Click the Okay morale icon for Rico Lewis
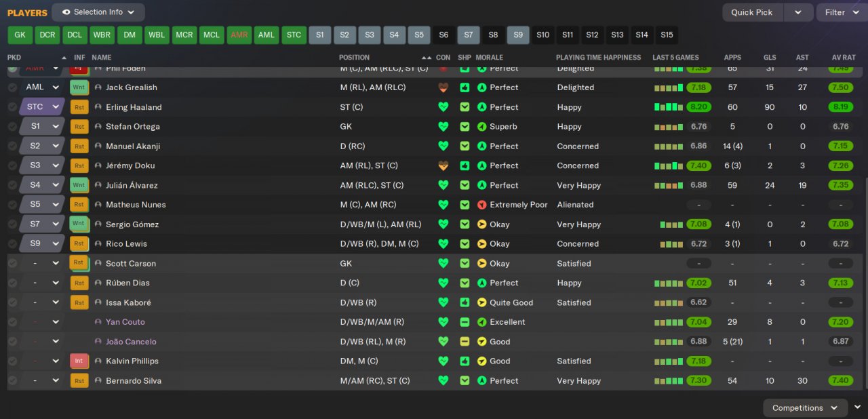 point(482,244)
